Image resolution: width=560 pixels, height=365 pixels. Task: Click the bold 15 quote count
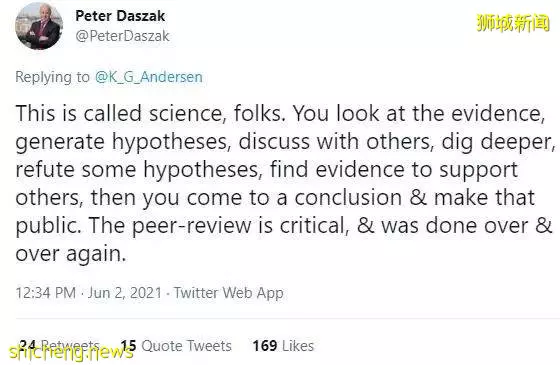coord(129,346)
